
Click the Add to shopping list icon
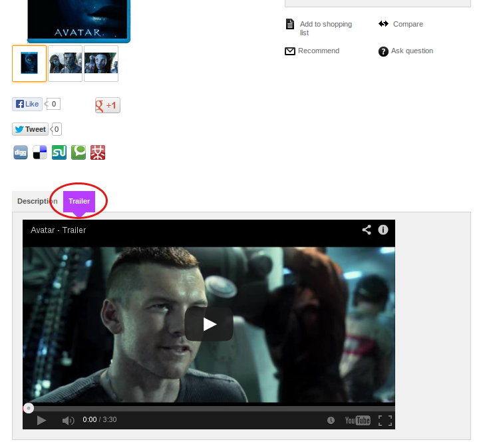point(290,24)
